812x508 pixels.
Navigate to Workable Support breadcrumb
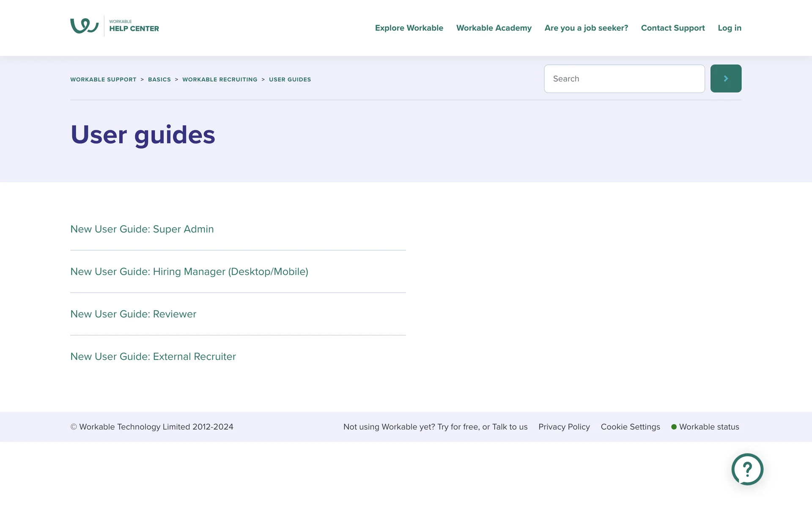tap(103, 80)
